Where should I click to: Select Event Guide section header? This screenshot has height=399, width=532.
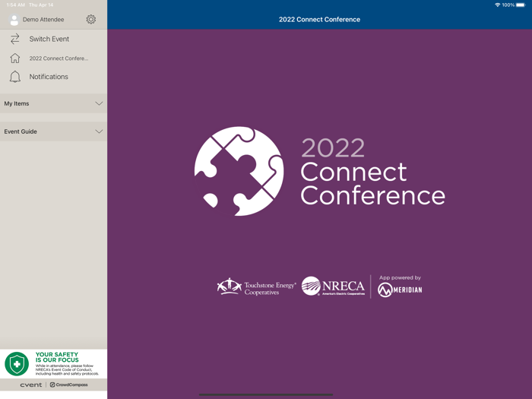(54, 131)
